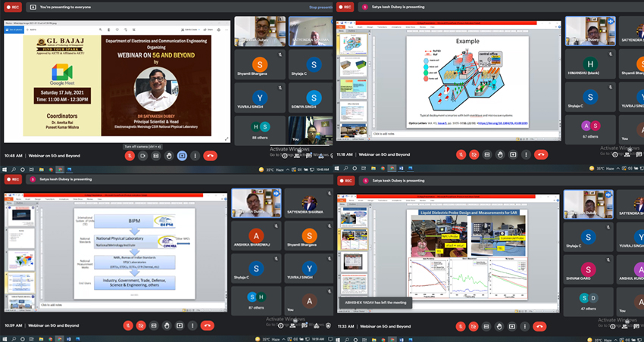
Task: Leave the call in the 10:48 AM meeting
Action: pyautogui.click(x=210, y=156)
